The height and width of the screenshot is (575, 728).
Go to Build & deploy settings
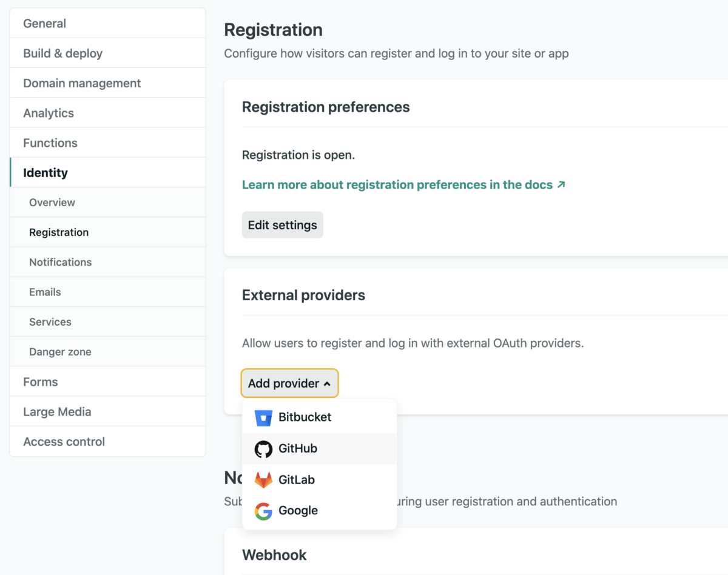click(x=63, y=53)
